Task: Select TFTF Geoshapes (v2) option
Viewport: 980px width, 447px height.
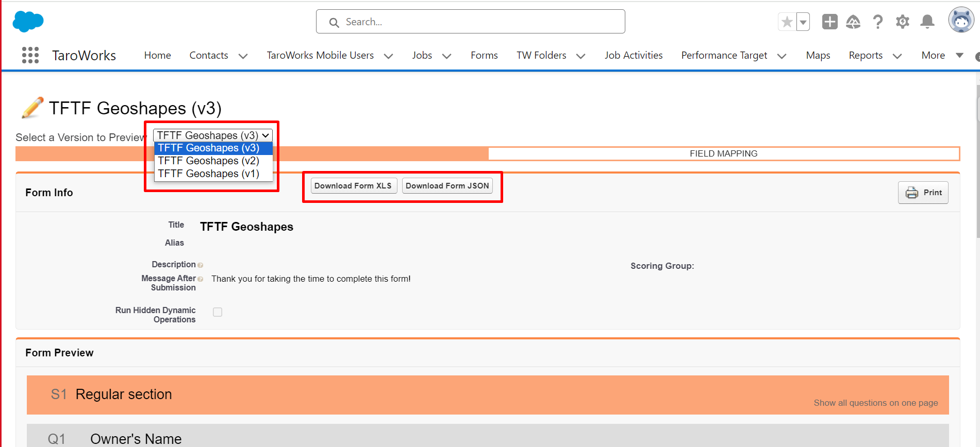Action: click(x=209, y=161)
